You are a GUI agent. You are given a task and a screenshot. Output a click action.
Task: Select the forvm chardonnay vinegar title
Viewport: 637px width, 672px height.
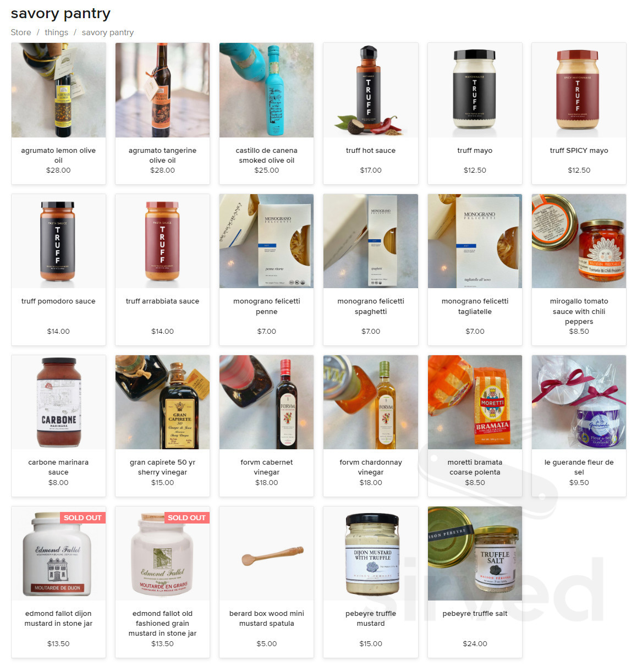click(371, 467)
